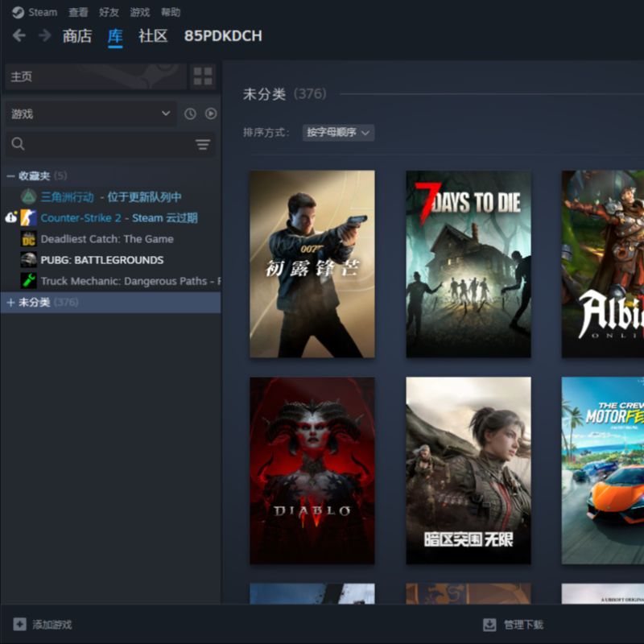Click the PUBG helmet icon
644x644 pixels.
tap(29, 259)
